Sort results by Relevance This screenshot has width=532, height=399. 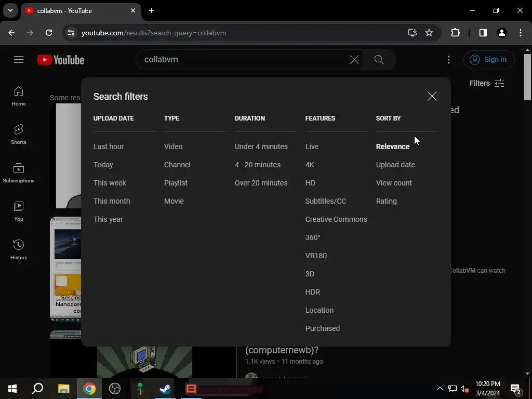[x=393, y=147]
